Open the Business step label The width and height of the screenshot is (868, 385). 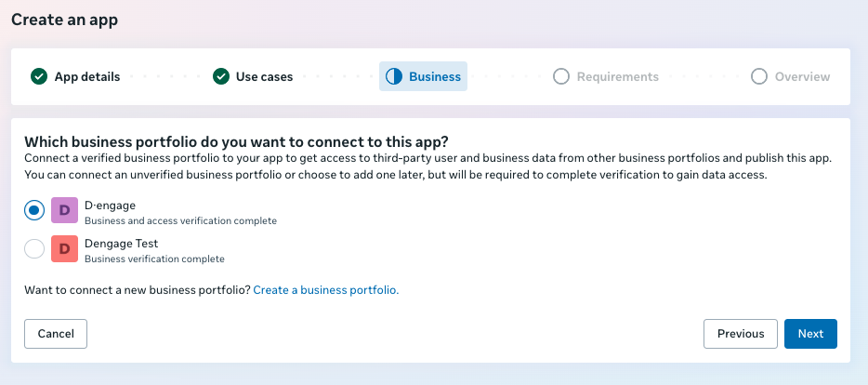(435, 76)
